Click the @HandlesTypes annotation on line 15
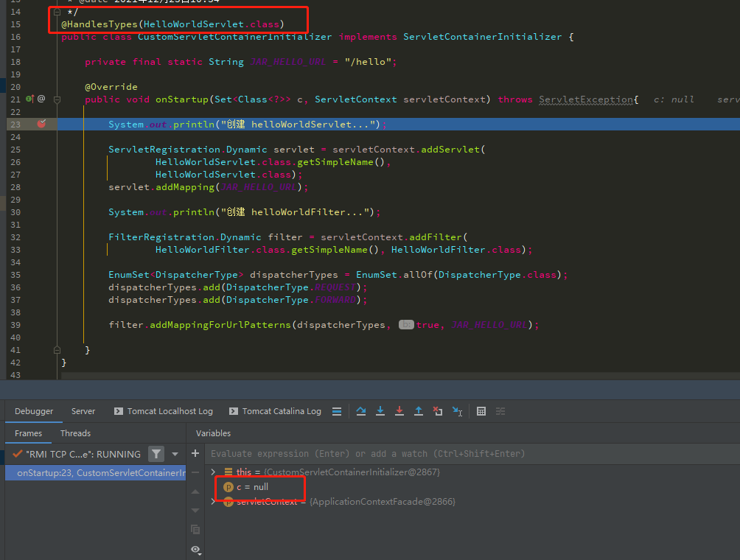This screenshot has height=560, width=740. pyautogui.click(x=99, y=24)
